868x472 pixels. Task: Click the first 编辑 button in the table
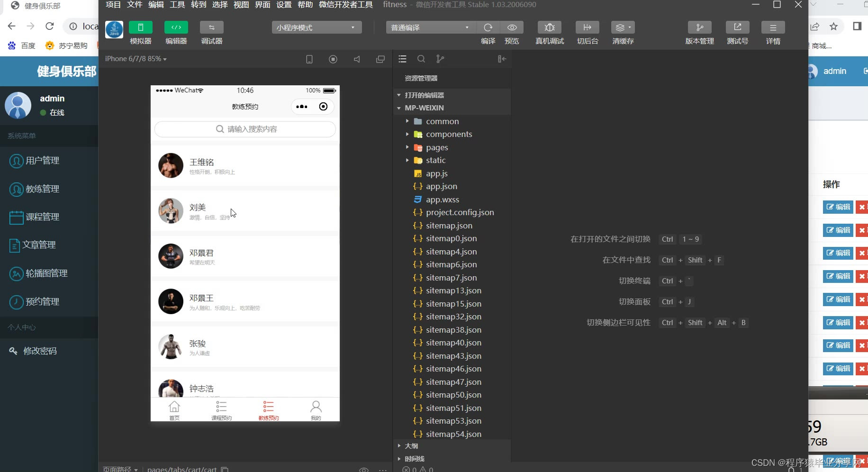tap(838, 207)
